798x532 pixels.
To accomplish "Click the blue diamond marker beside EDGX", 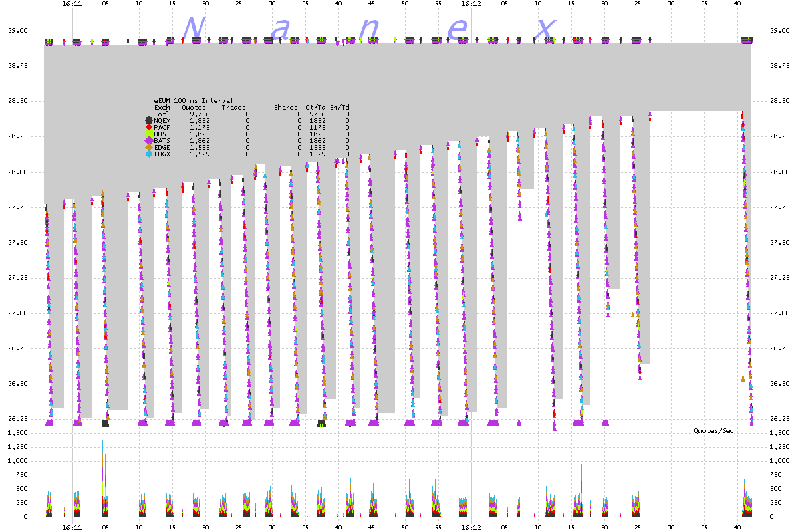I will click(x=149, y=154).
